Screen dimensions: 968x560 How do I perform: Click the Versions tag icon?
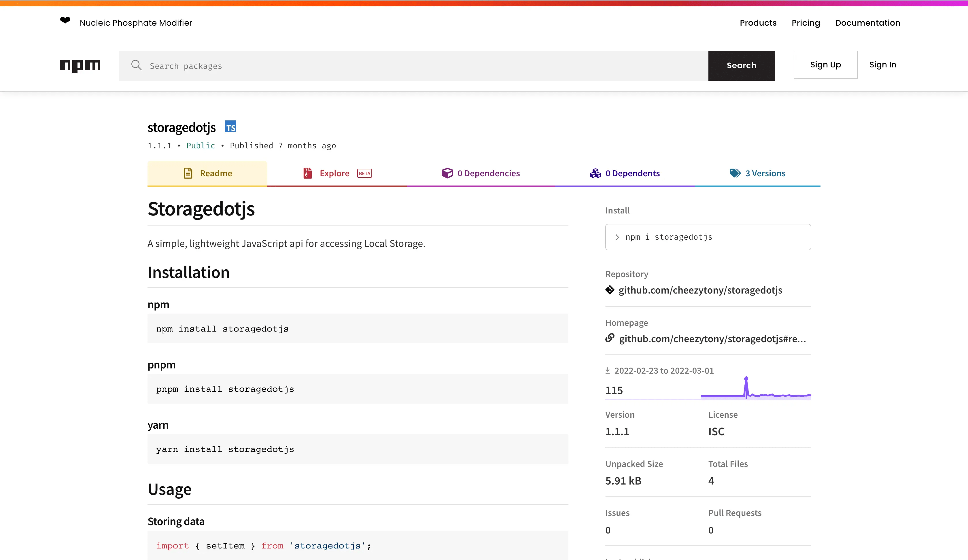click(x=735, y=173)
